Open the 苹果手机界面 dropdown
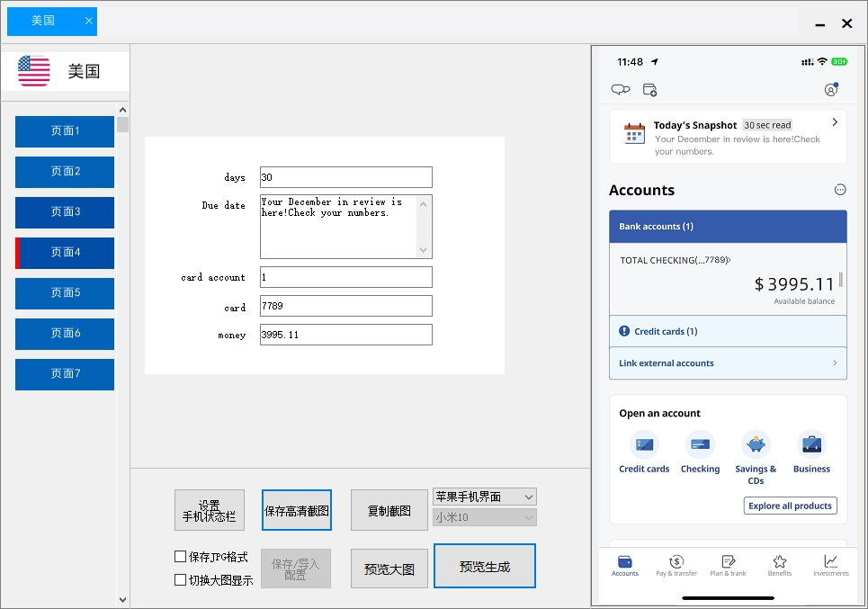The image size is (868, 609). coord(484,497)
